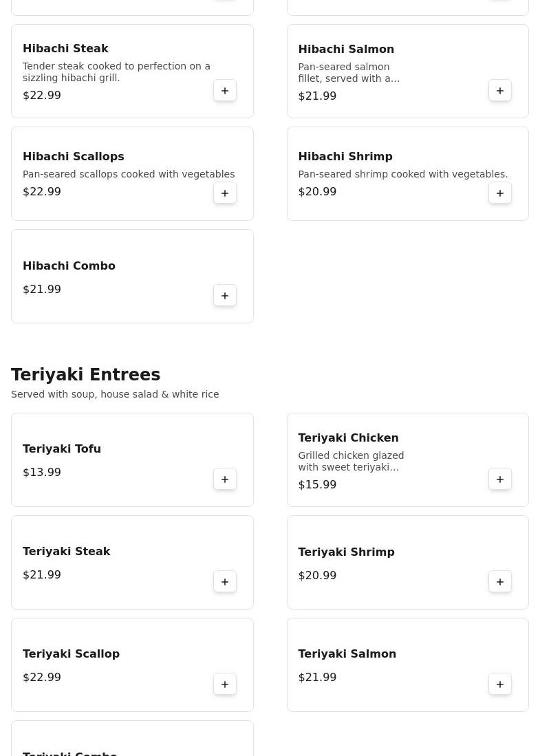This screenshot has width=540, height=756.
Task: Add Teriyaki Steak with plus button
Action: coord(225,582)
